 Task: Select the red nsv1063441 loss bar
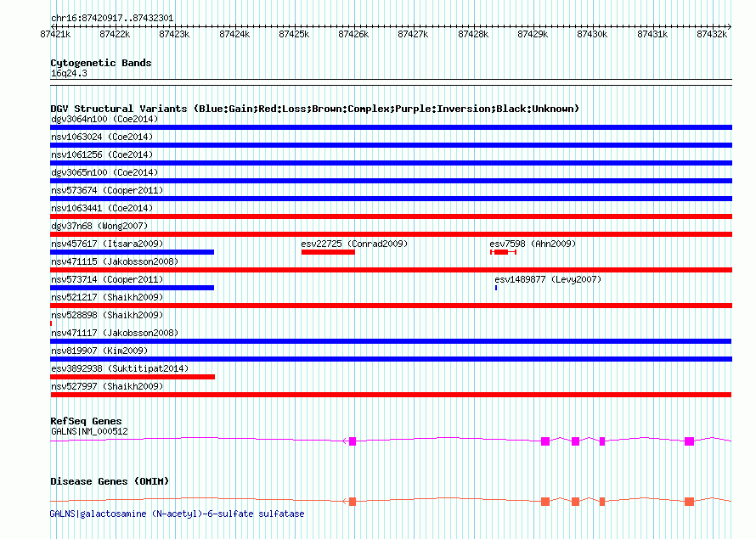pos(391,216)
